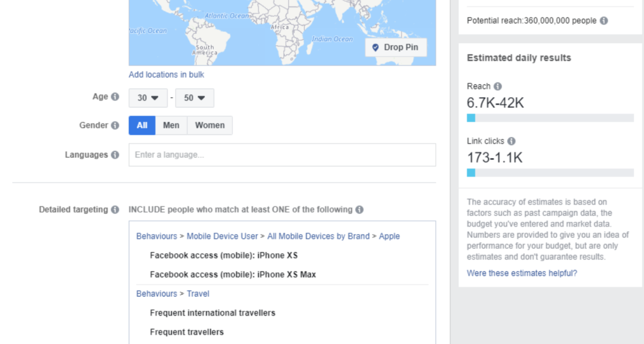Viewport: 644px width, 344px height.
Task: Click the Detailed targeting info icon
Action: point(115,210)
